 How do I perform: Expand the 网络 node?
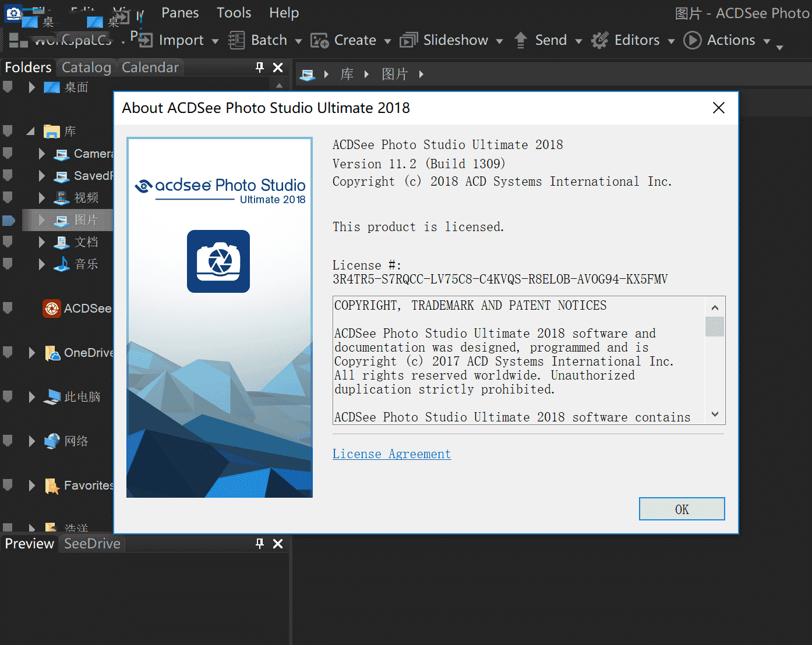(x=32, y=441)
